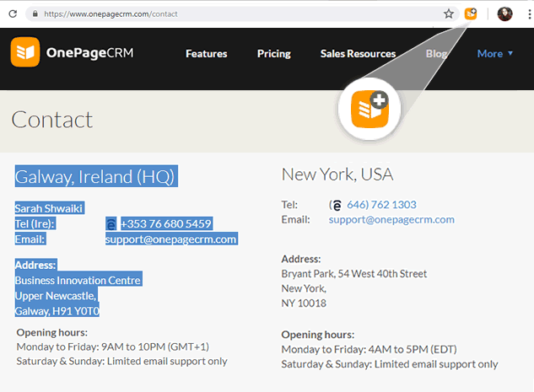Click the NY 10018 zip code line
This screenshot has width=534, height=392.
(304, 303)
